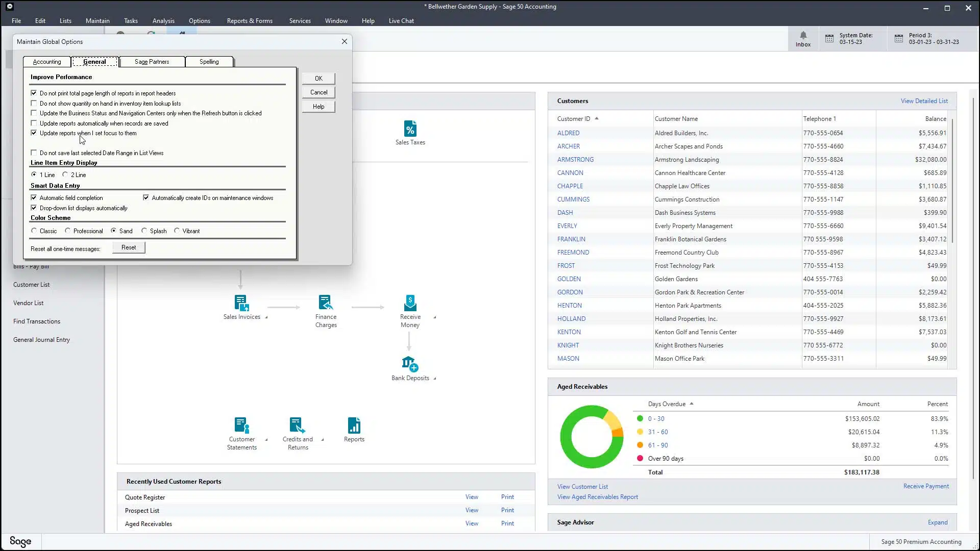The height and width of the screenshot is (551, 980).
Task: Choose the Classic color scheme
Action: pos(34,231)
